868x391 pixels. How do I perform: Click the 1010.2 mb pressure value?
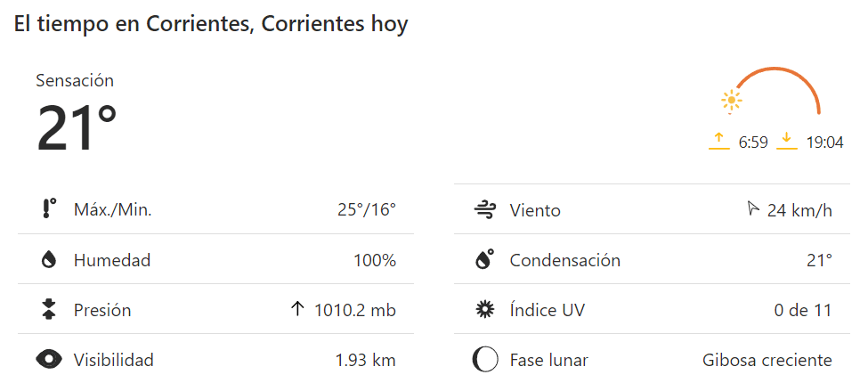[x=354, y=310]
